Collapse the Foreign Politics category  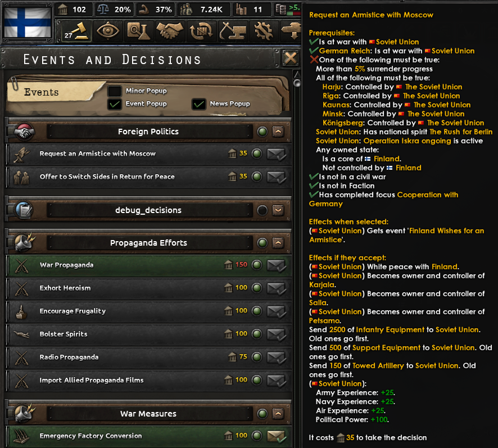(278, 132)
